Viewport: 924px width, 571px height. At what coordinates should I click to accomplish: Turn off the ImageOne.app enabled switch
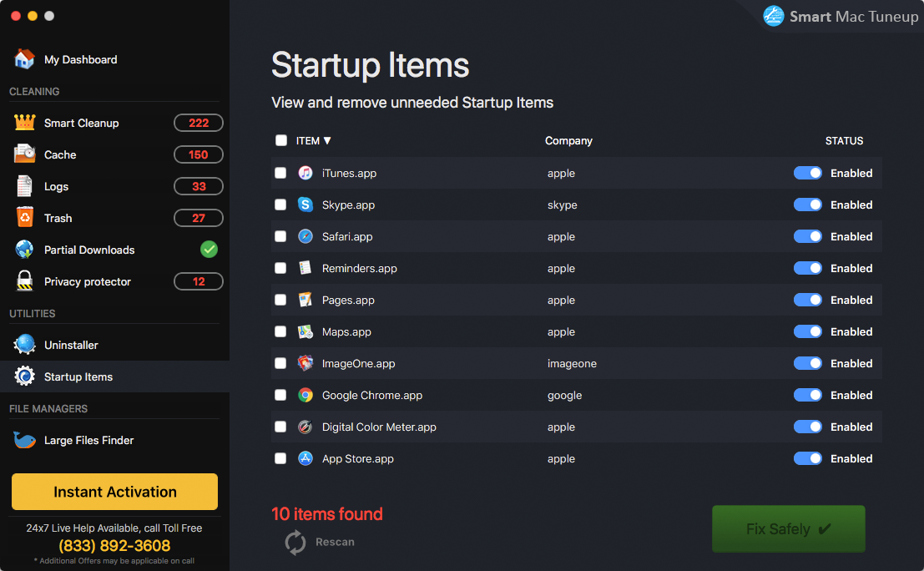tap(807, 363)
